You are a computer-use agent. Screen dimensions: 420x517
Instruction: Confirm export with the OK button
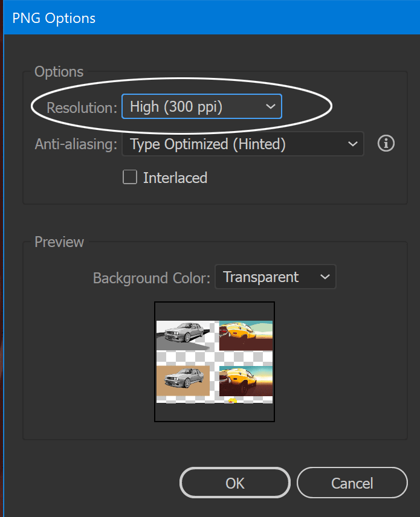pyautogui.click(x=235, y=483)
